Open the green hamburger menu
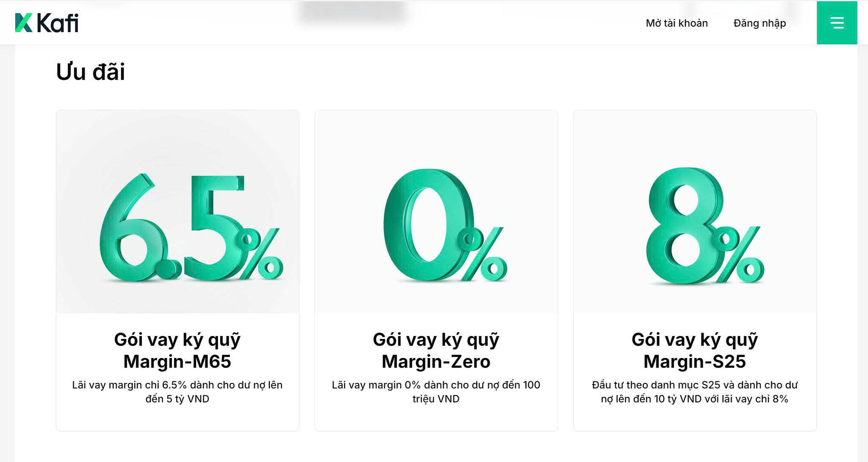Viewport: 868px width, 462px height. point(837,23)
